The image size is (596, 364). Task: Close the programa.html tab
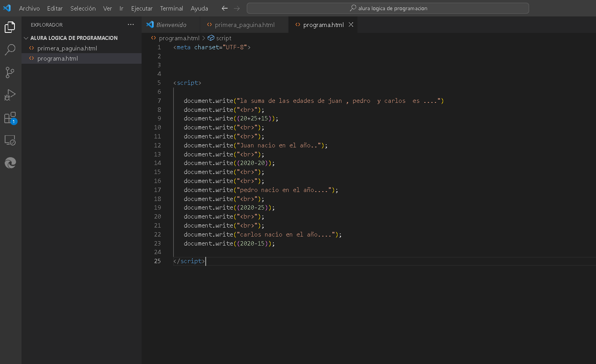pos(351,25)
